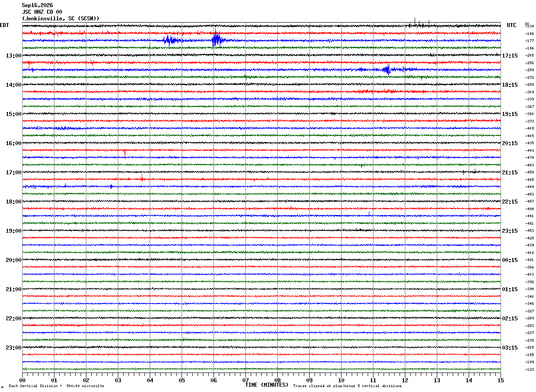Click the 00:15 UTC time label
This screenshot has height=392, width=536.
coord(509,260)
